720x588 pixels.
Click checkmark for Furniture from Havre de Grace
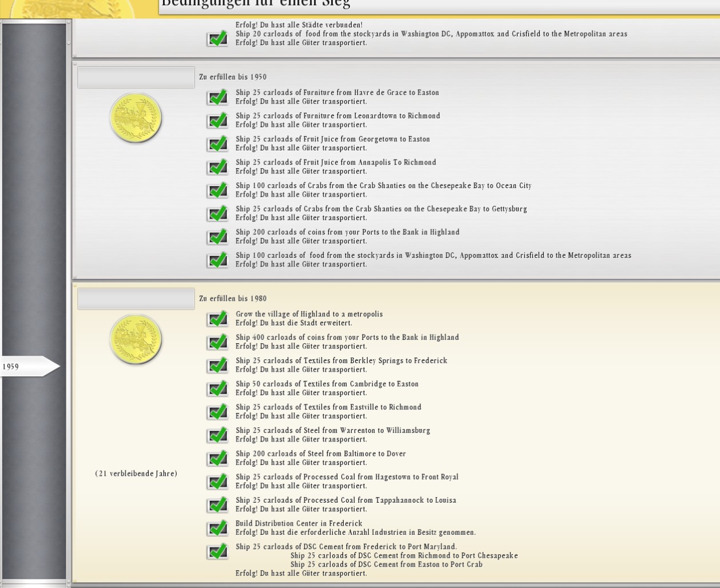pos(217,97)
